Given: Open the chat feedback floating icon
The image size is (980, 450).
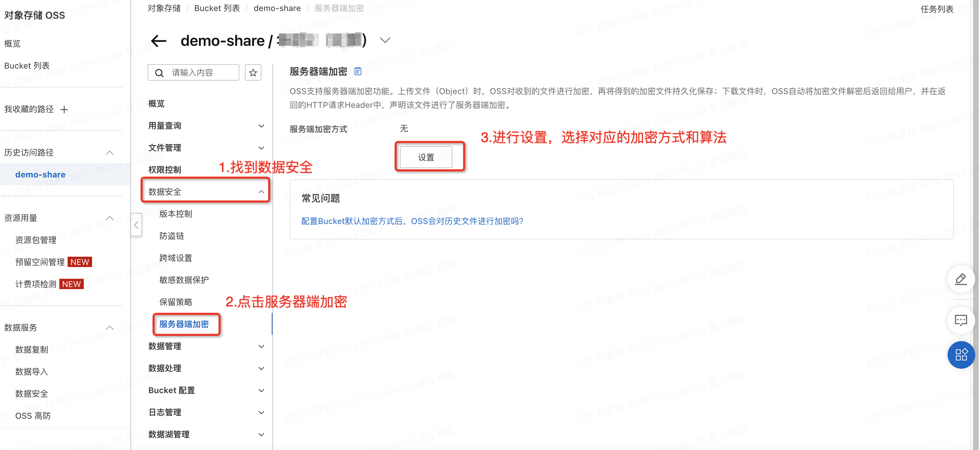Looking at the screenshot, I should 961,320.
